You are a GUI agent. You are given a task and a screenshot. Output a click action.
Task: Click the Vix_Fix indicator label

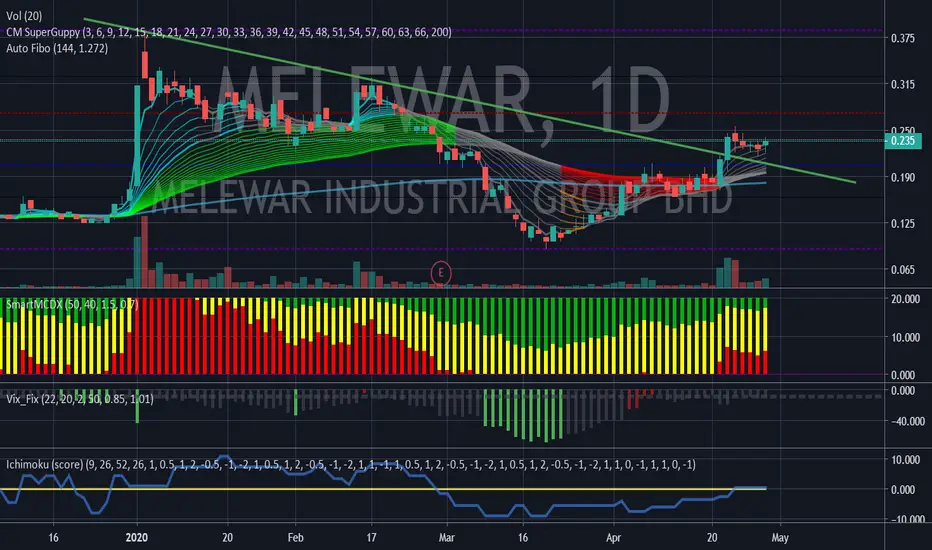[80, 399]
